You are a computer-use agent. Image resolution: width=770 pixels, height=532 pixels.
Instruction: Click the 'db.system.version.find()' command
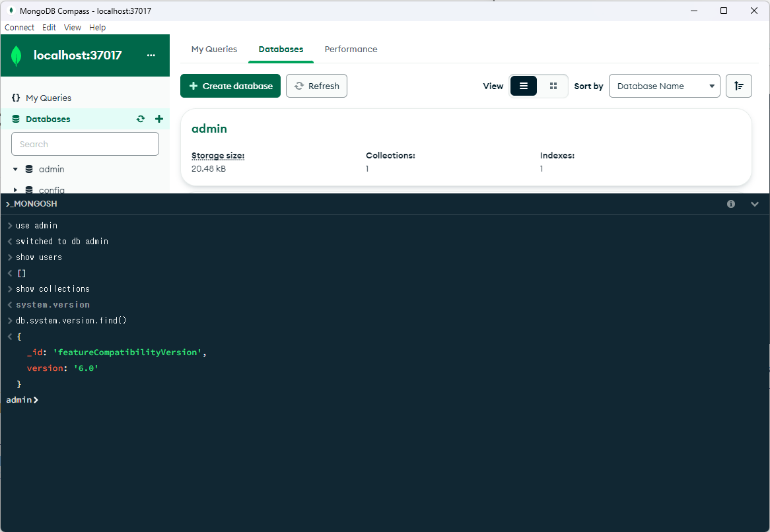[x=71, y=321]
